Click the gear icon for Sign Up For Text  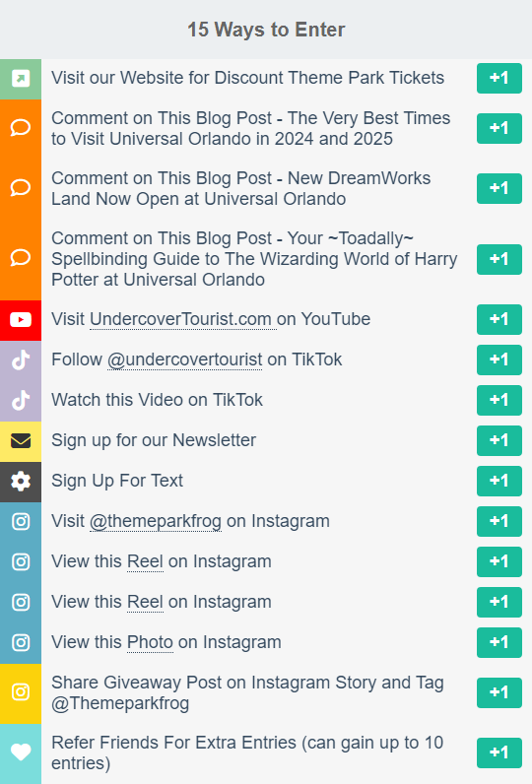coord(21,482)
